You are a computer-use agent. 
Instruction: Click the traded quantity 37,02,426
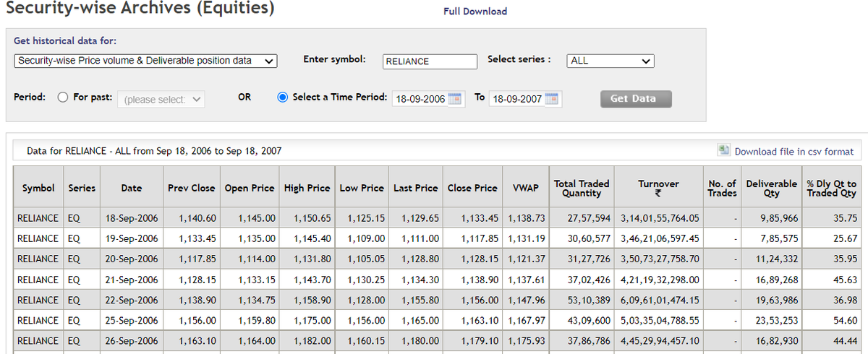click(589, 280)
